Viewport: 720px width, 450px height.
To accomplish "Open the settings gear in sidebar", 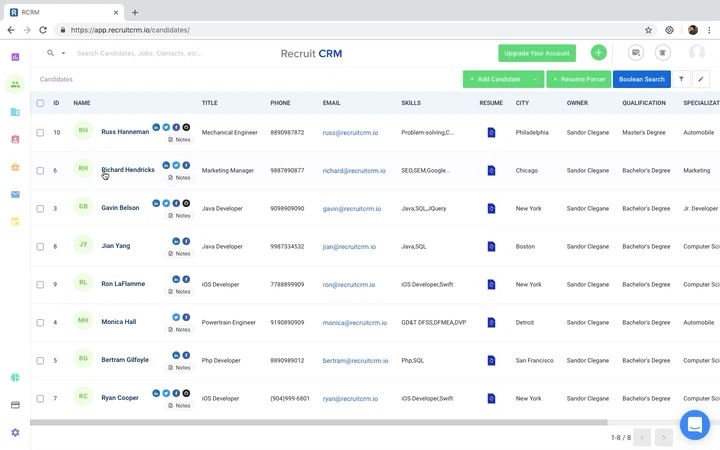I will tap(15, 433).
